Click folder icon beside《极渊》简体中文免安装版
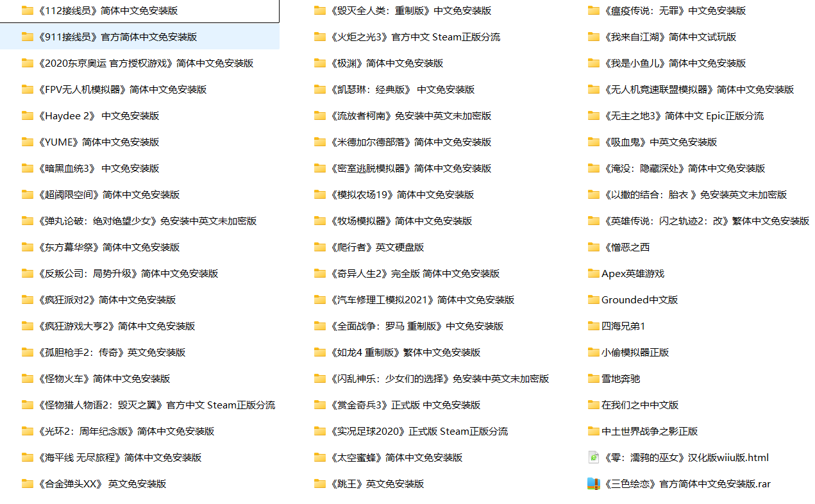The width and height of the screenshot is (815, 504). (320, 63)
